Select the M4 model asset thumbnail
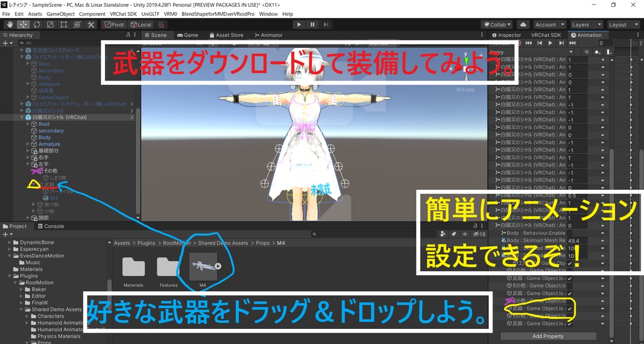This screenshot has width=644, height=344. 203,267
